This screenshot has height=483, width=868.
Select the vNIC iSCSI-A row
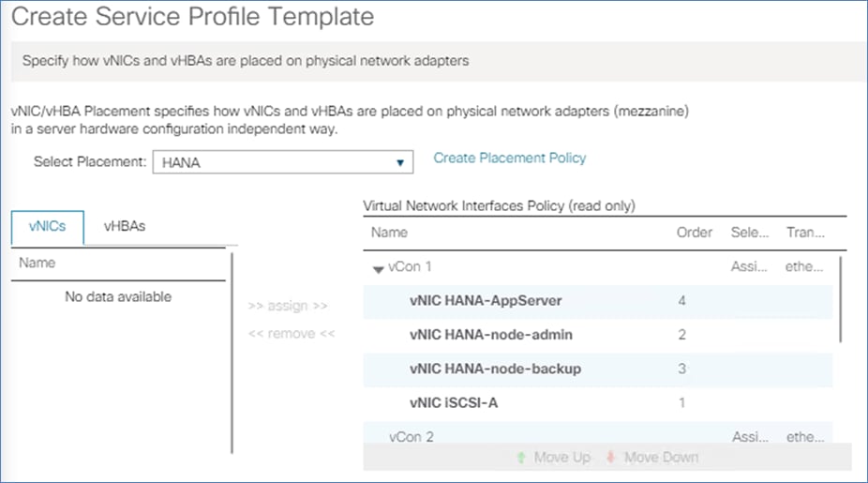tap(598, 402)
